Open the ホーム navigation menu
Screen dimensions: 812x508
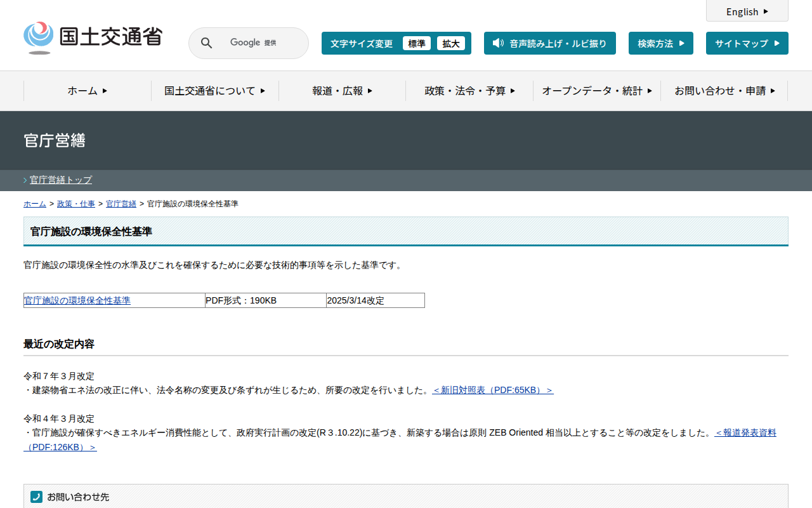click(88, 91)
